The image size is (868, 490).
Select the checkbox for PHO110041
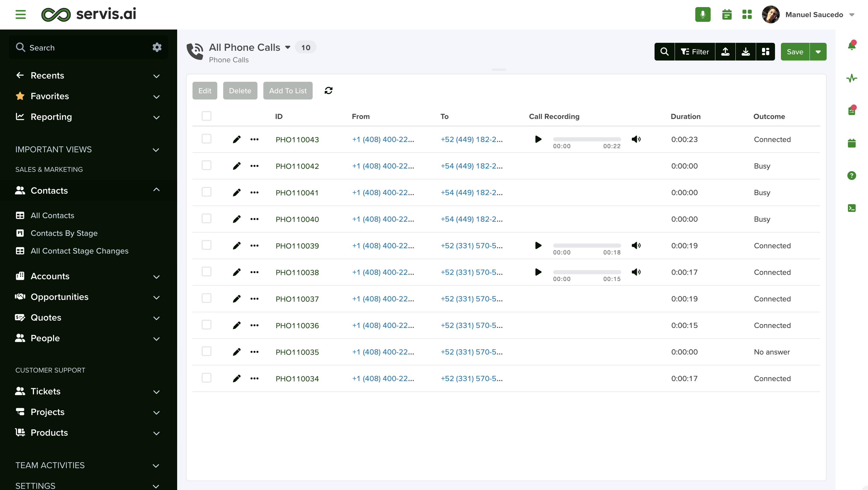(206, 192)
